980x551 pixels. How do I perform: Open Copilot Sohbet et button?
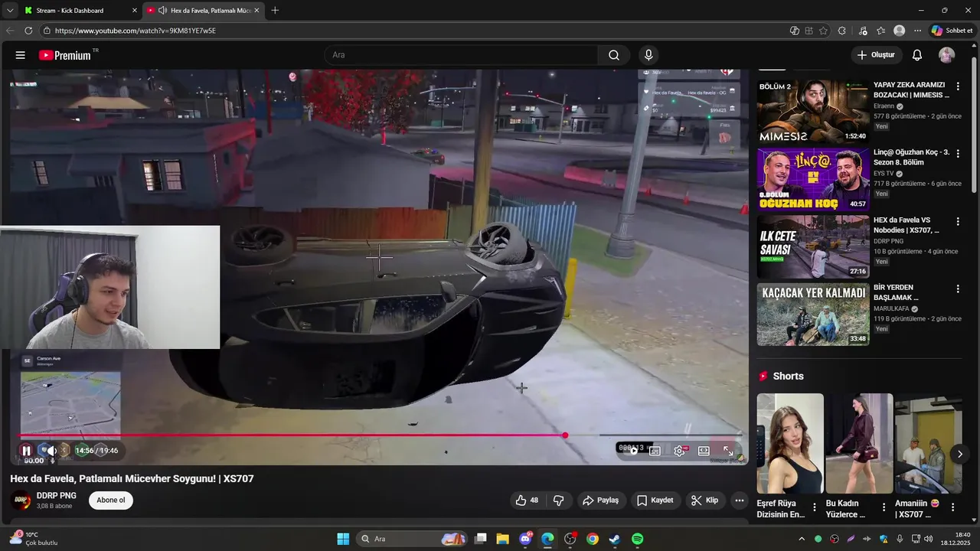point(952,31)
